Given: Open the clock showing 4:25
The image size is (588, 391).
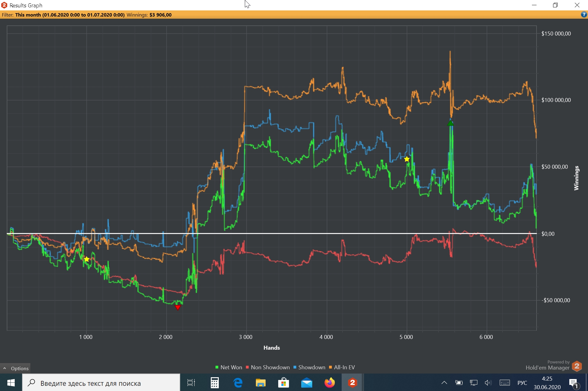Looking at the screenshot, I should 547,383.
